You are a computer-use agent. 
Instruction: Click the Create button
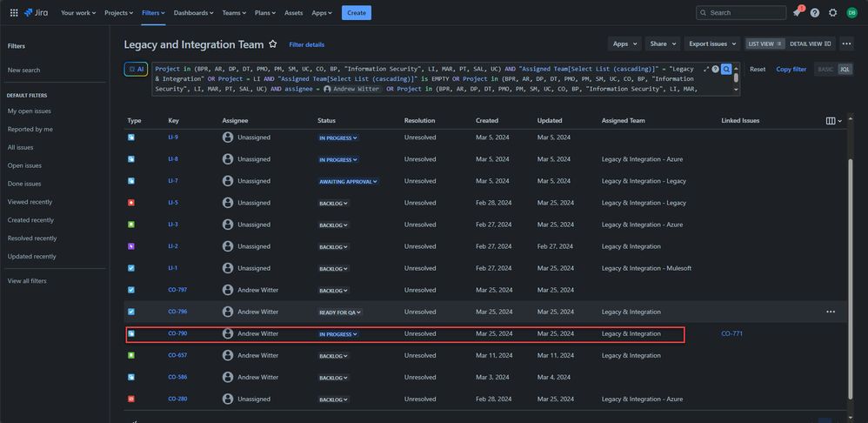tap(357, 13)
